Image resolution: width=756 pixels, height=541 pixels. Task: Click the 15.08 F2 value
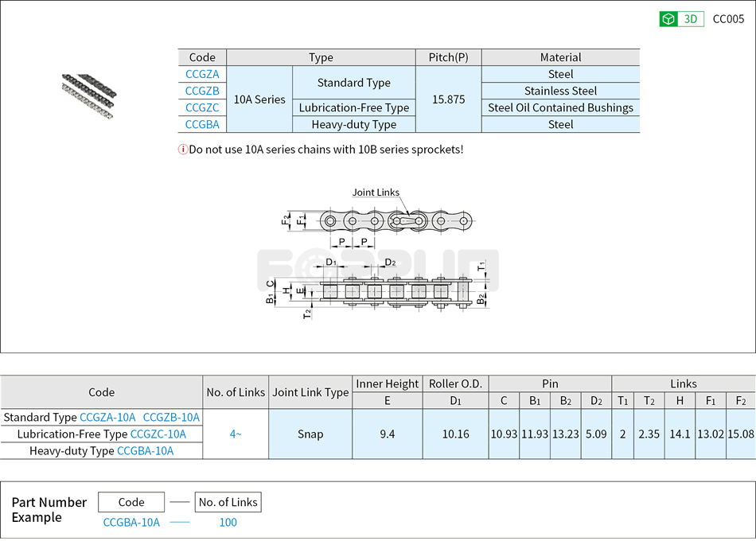pos(741,434)
